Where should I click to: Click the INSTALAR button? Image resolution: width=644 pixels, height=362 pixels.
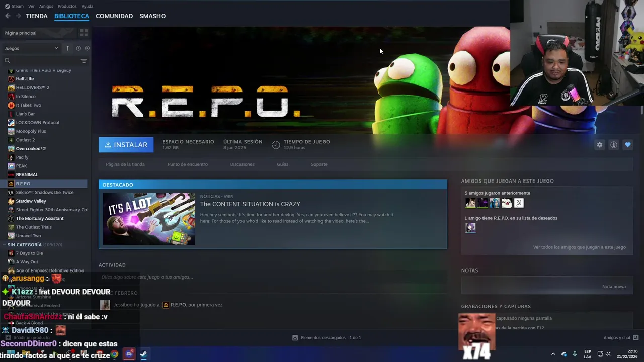click(x=126, y=145)
